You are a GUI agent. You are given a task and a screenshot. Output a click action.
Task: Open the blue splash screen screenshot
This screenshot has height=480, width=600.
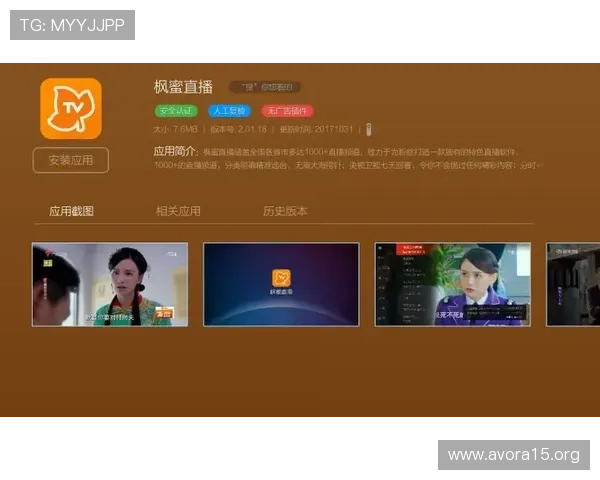coord(281,284)
